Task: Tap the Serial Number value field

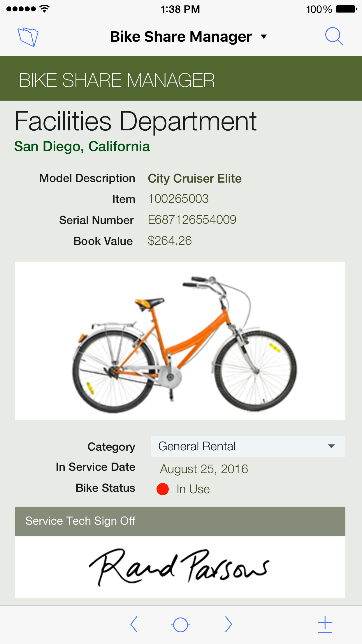Action: [192, 220]
